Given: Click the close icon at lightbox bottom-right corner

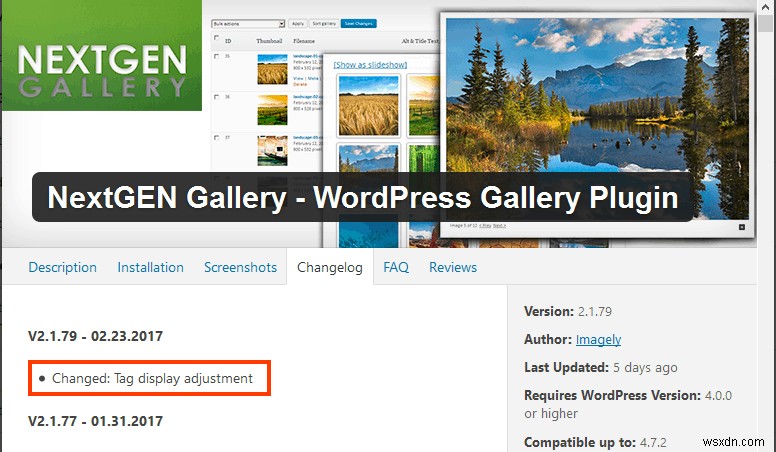Looking at the screenshot, I should 742,227.
